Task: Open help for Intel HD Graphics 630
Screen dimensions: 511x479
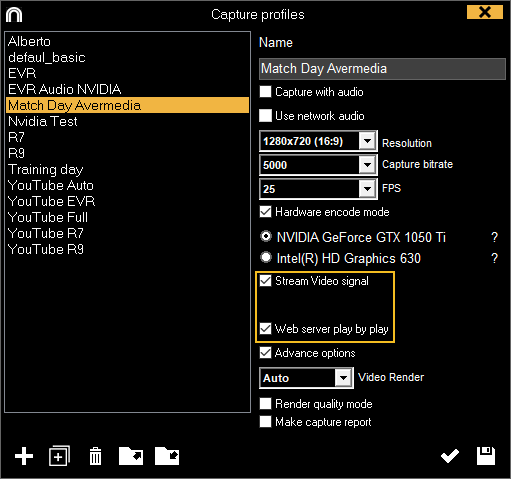Action: 495,258
